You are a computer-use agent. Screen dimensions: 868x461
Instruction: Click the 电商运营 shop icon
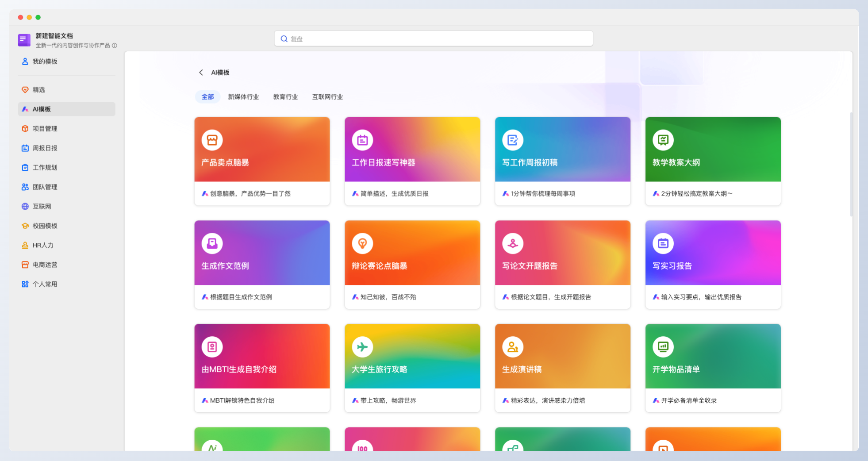(x=25, y=265)
